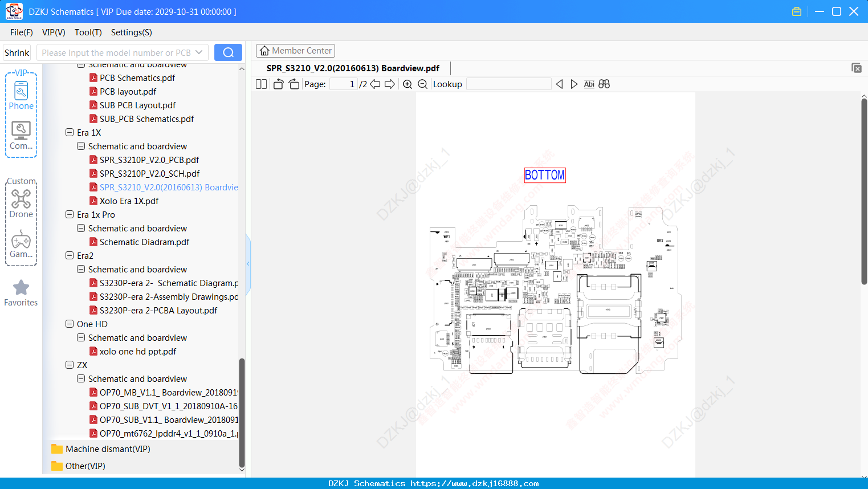Click the blue search button
Viewport: 868px width, 489px height.
coord(228,52)
